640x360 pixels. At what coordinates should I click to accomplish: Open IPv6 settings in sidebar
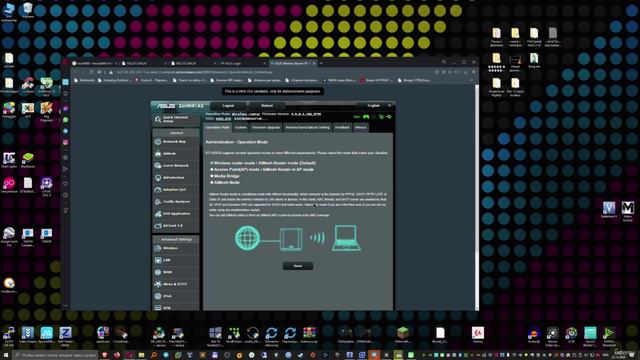[x=176, y=296]
